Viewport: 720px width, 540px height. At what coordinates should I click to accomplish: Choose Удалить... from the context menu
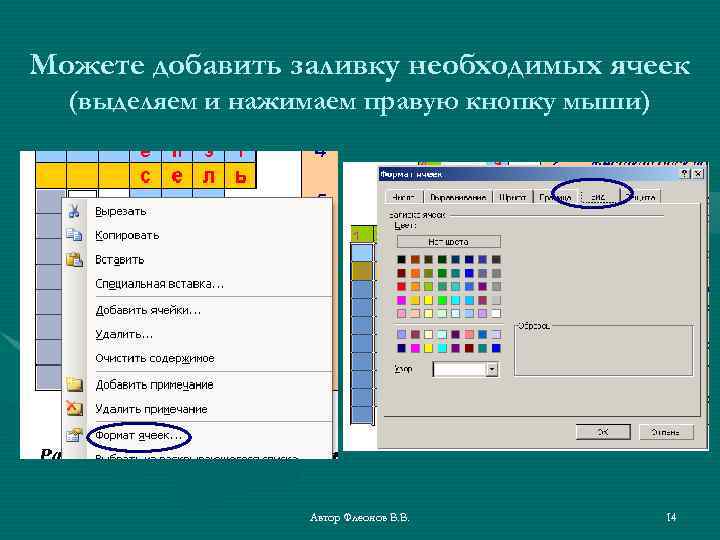pyautogui.click(x=124, y=334)
